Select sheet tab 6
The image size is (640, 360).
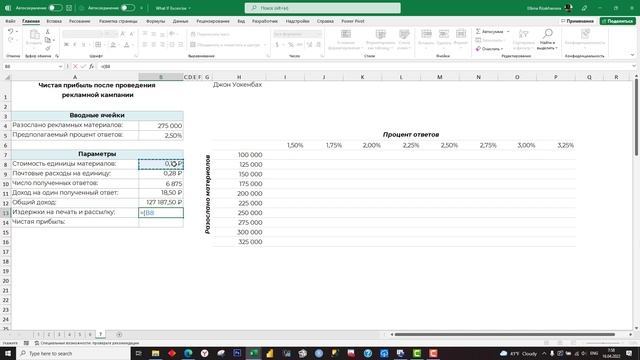[x=90, y=334]
